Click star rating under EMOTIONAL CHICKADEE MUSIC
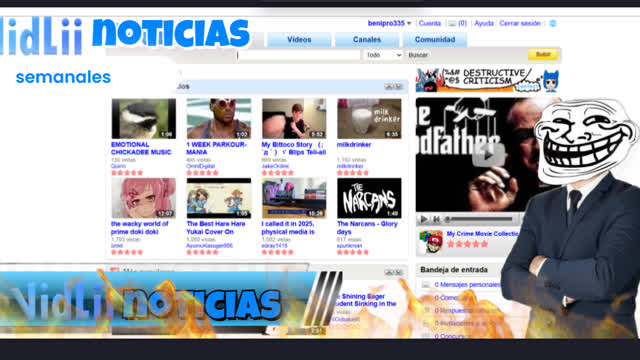Image resolution: width=640 pixels, height=360 pixels. (127, 173)
